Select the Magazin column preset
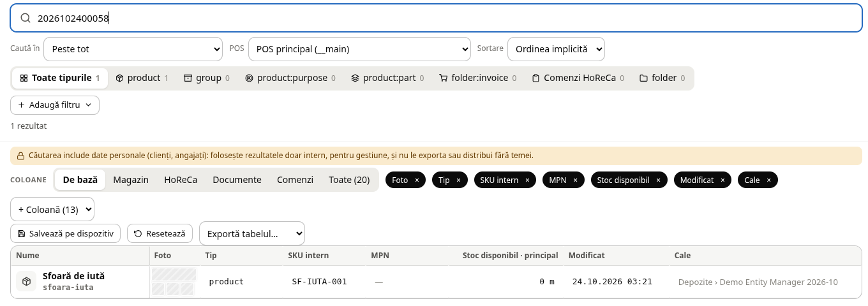This screenshot has width=868, height=306. (x=131, y=180)
